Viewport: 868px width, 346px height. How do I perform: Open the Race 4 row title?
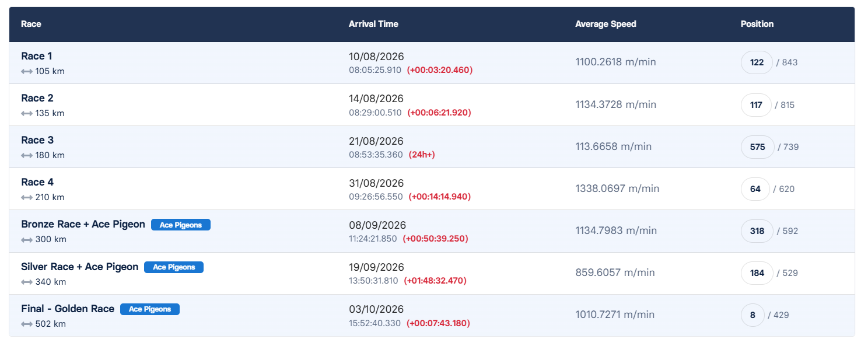37,182
